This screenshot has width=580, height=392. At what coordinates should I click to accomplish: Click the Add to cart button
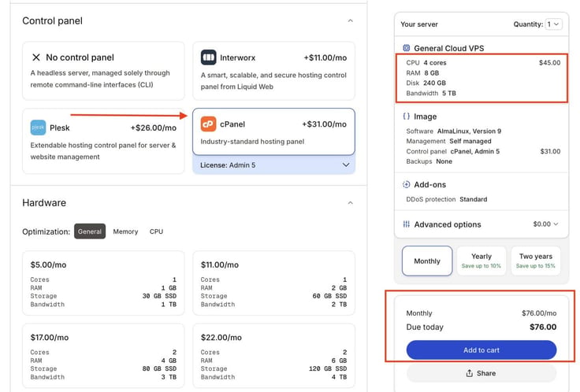point(481,349)
